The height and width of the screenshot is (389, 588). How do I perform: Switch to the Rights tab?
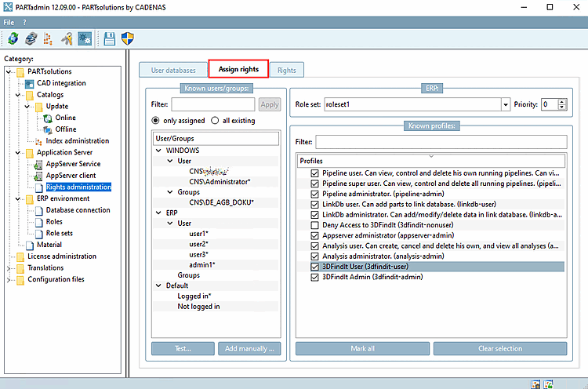click(287, 70)
